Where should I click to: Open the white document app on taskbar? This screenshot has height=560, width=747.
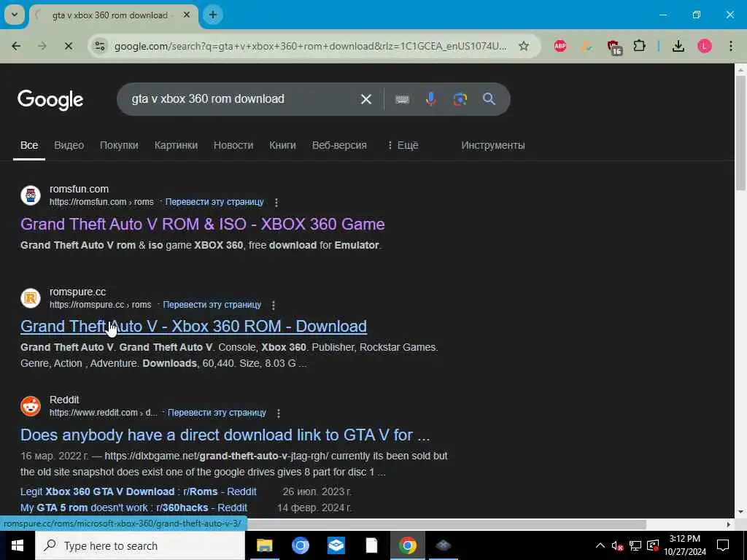[x=371, y=545]
